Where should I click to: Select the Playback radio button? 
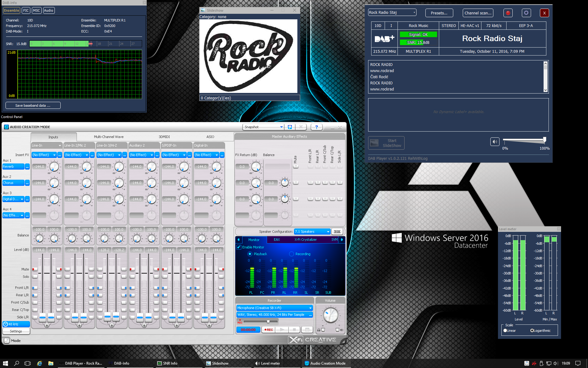tap(250, 254)
